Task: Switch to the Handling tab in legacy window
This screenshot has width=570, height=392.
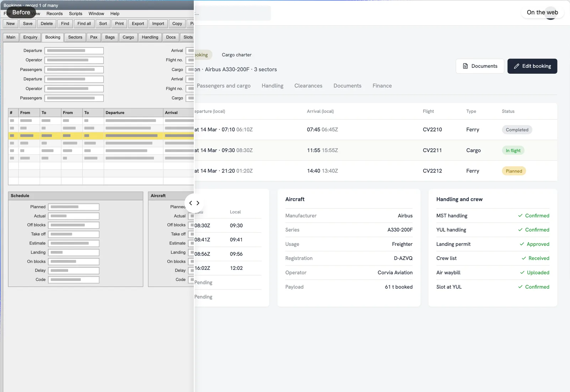Action: [150, 37]
